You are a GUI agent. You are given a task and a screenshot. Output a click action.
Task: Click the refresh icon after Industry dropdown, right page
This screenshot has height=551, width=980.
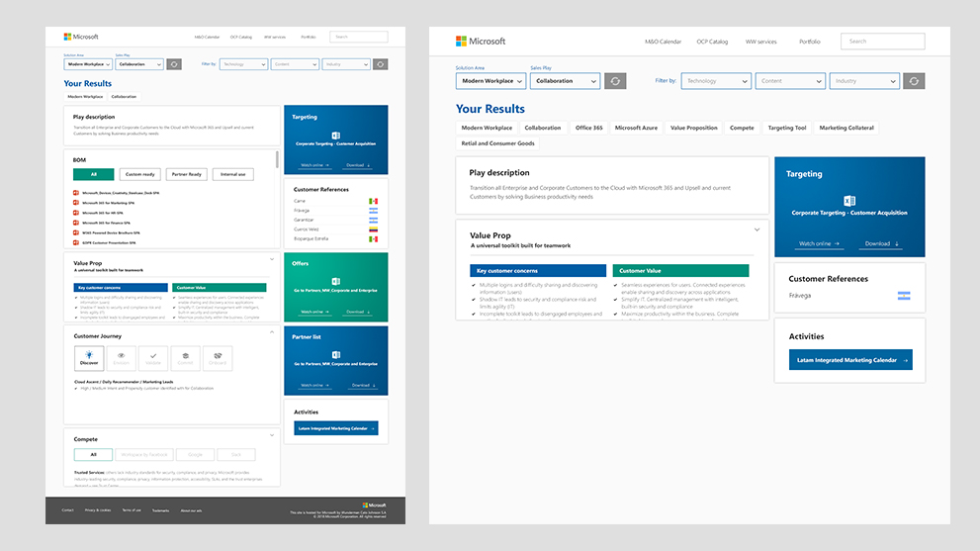point(914,81)
